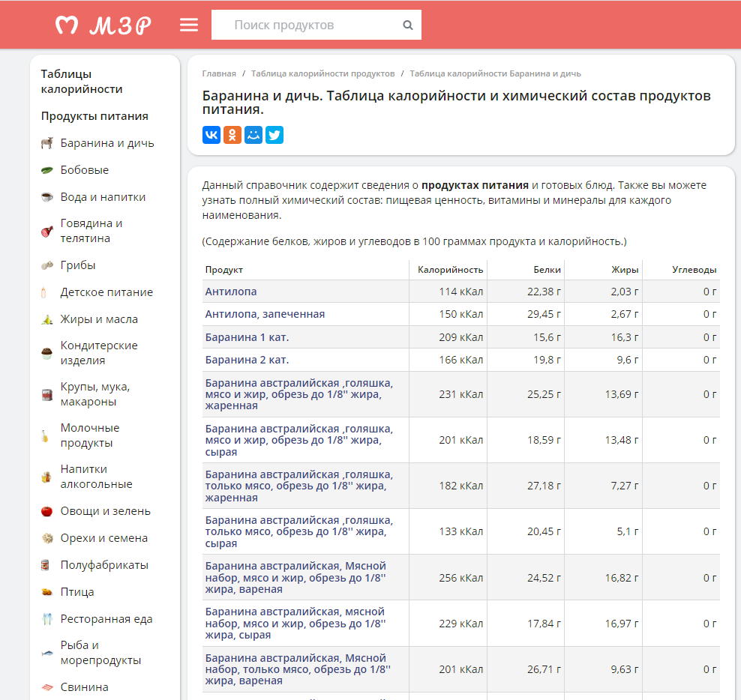Select Грибы in sidebar
Image resolution: width=741 pixels, height=700 pixels.
78,265
